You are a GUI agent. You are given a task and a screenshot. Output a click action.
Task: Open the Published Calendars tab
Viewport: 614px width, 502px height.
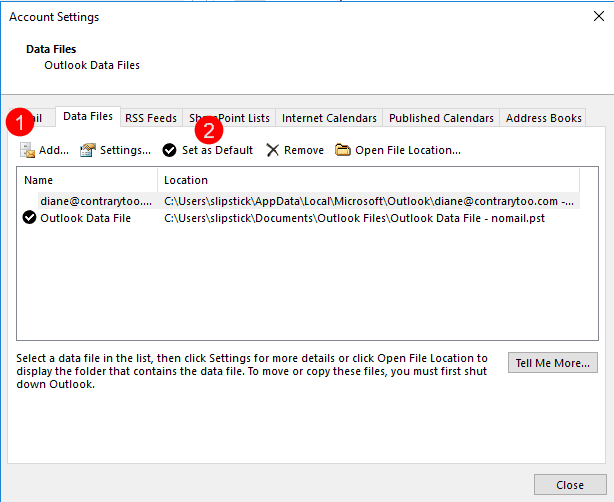(441, 118)
